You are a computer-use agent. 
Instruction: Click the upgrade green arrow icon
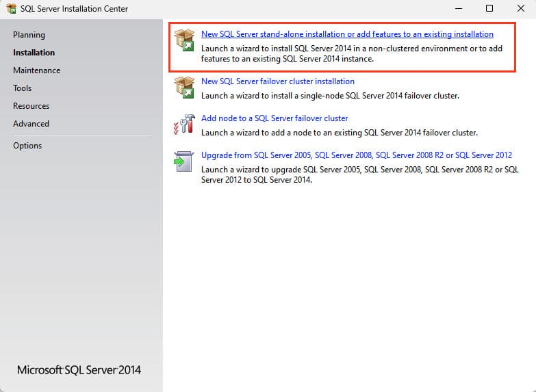184,161
